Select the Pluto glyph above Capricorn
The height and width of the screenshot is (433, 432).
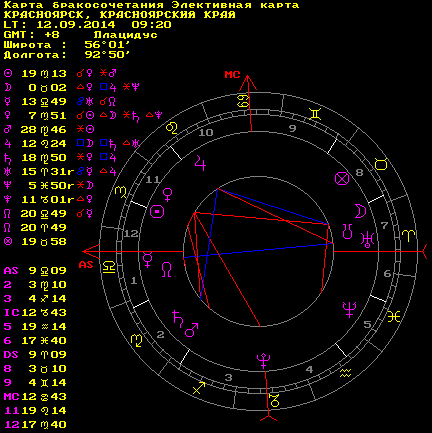264,361
